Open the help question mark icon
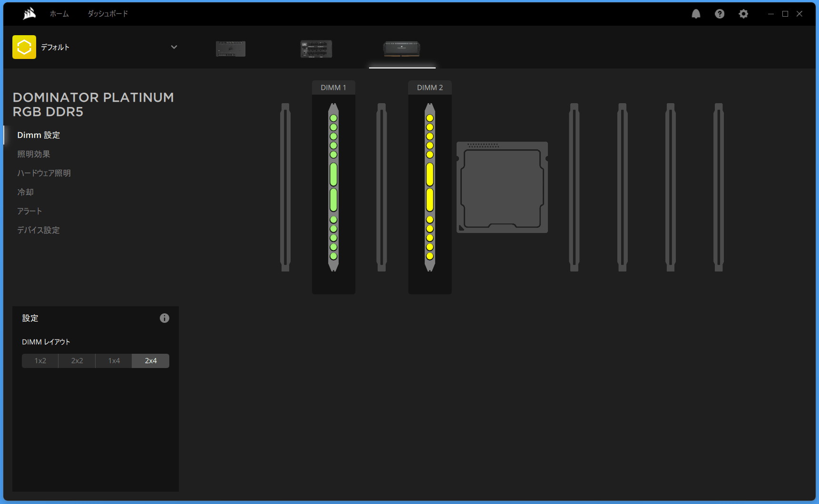The image size is (819, 504). click(x=720, y=14)
